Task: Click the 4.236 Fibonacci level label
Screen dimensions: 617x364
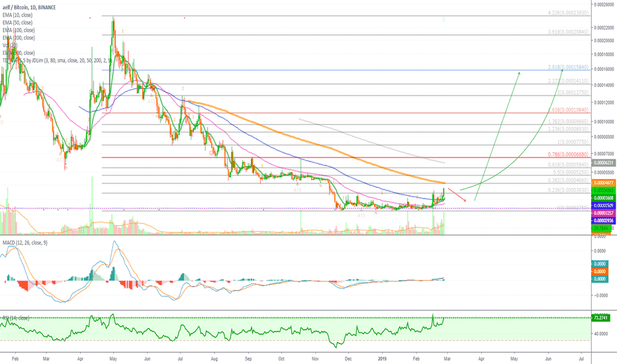Action: pos(568,13)
